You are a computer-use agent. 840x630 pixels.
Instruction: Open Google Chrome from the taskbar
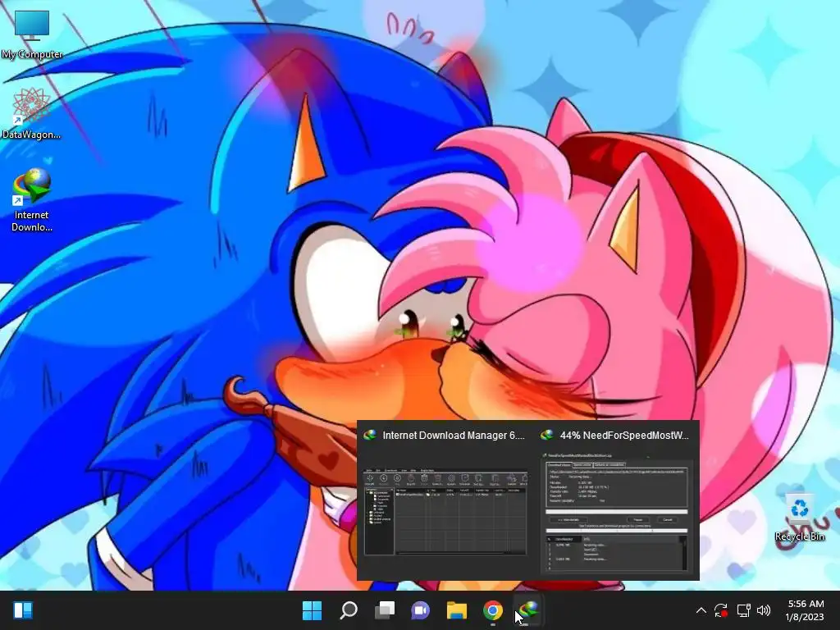493,610
